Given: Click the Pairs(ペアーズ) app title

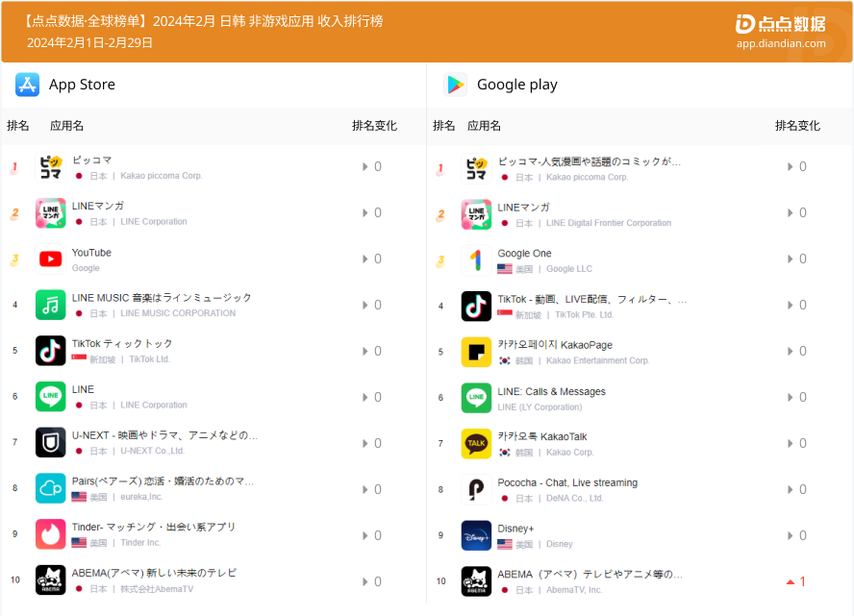Looking at the screenshot, I should (163, 481).
